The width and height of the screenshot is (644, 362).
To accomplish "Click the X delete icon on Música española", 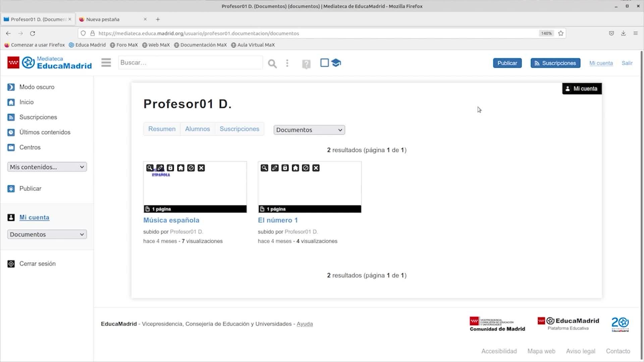I will point(201,168).
